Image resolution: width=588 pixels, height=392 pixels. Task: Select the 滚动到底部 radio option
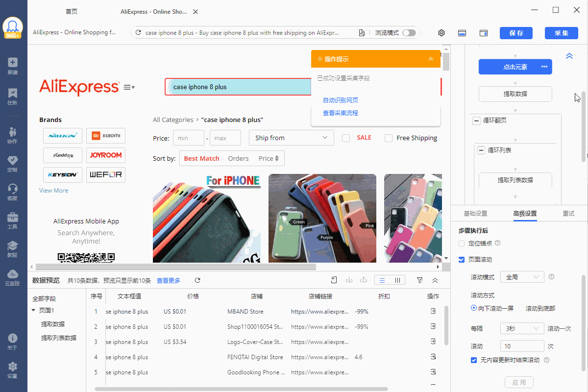[521, 308]
